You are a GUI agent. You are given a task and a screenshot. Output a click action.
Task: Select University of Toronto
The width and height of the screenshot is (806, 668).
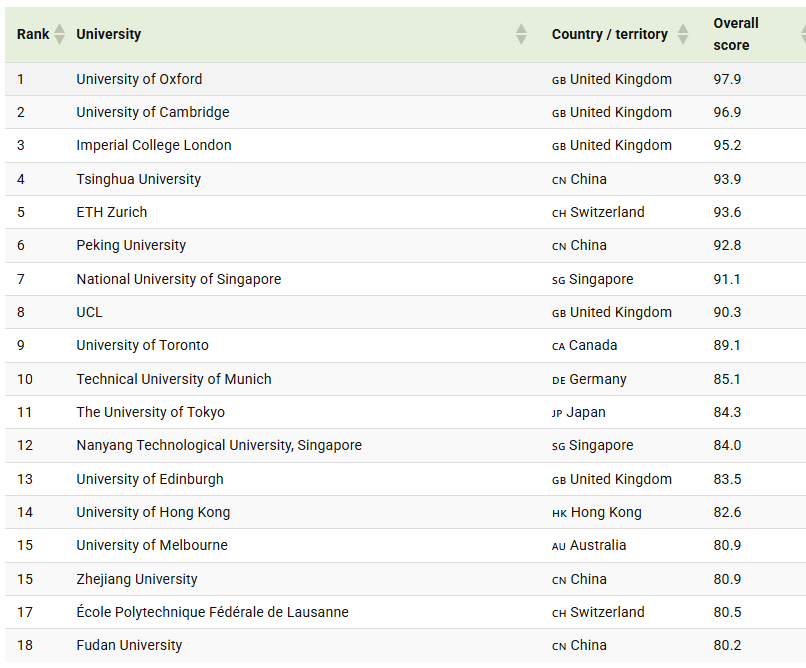pos(142,345)
